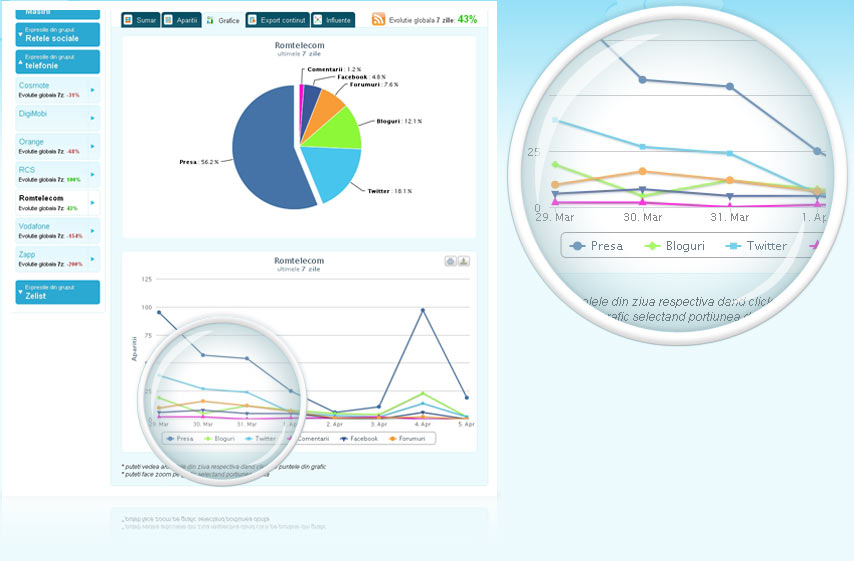Toggle the Forumuri series in the legend
Image resolution: width=854 pixels, height=561 pixels.
tap(407, 438)
